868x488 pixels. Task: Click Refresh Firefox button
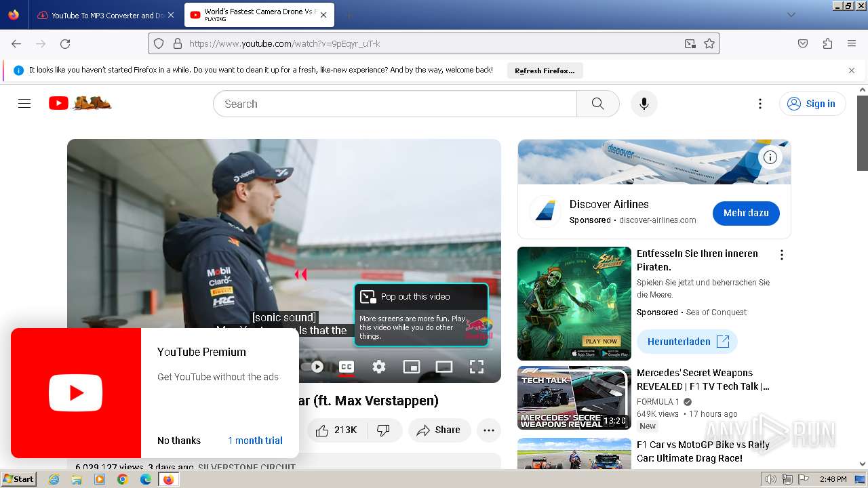click(545, 70)
